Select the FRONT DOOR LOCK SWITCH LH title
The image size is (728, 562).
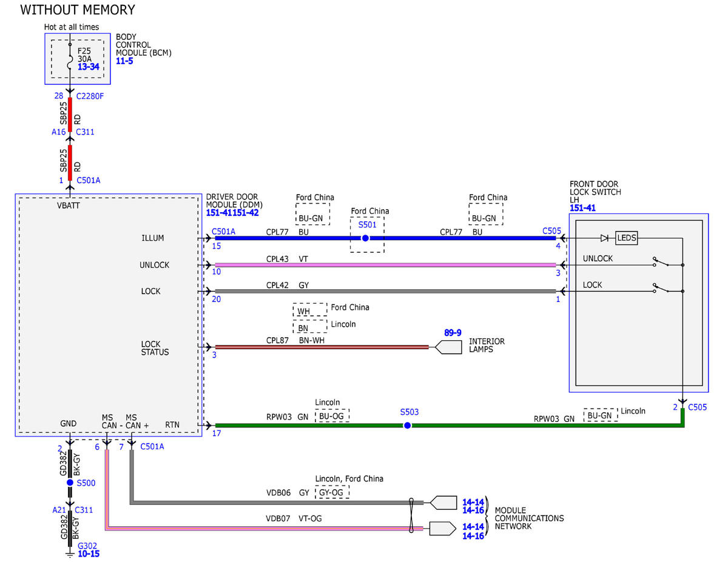[594, 192]
